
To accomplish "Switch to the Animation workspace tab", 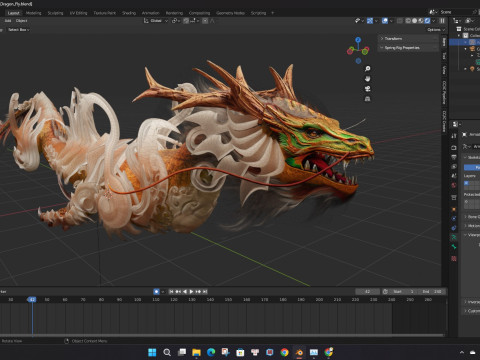I will click(x=150, y=13).
